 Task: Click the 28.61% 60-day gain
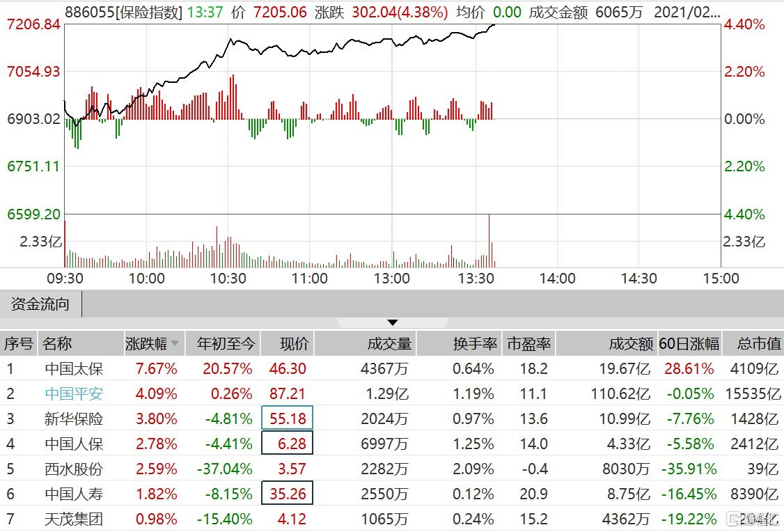[689, 368]
